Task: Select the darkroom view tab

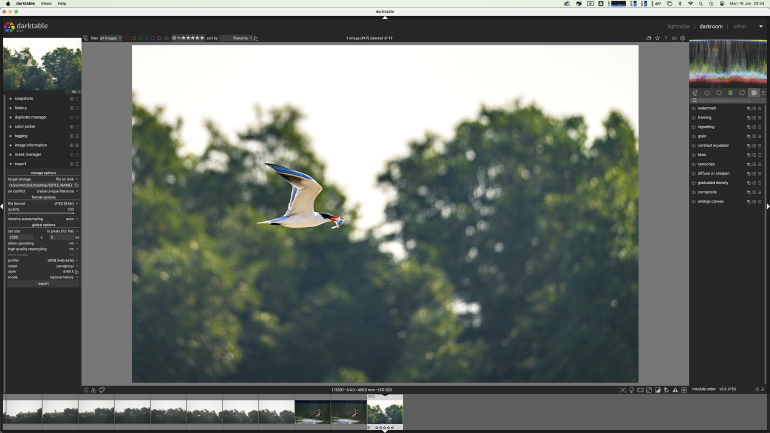Action: [711, 27]
